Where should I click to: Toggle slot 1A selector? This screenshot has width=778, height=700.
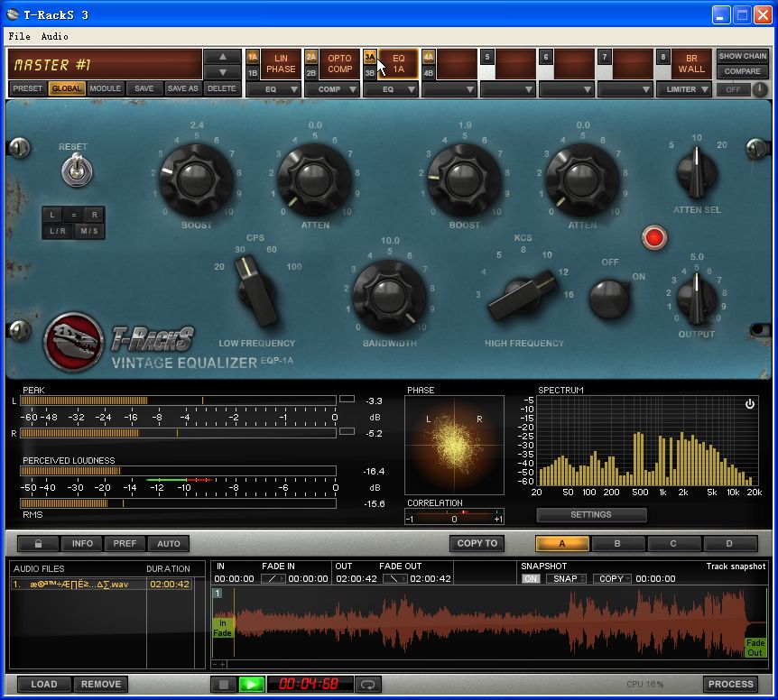click(x=253, y=57)
